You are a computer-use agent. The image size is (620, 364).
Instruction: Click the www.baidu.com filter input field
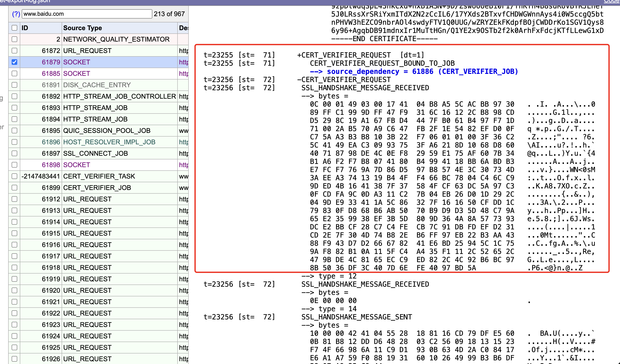click(x=87, y=14)
